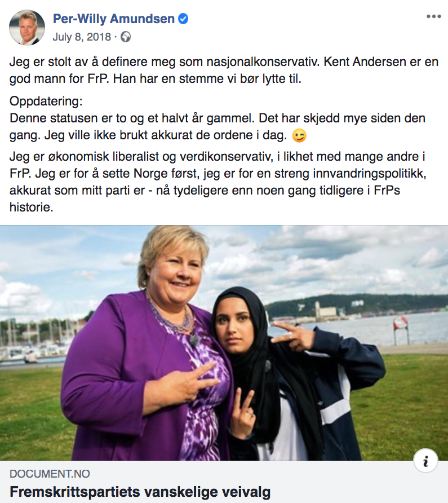Image resolution: width=448 pixels, height=503 pixels.
Task: Click the "Oppdatering:" line
Action: [x=46, y=102]
